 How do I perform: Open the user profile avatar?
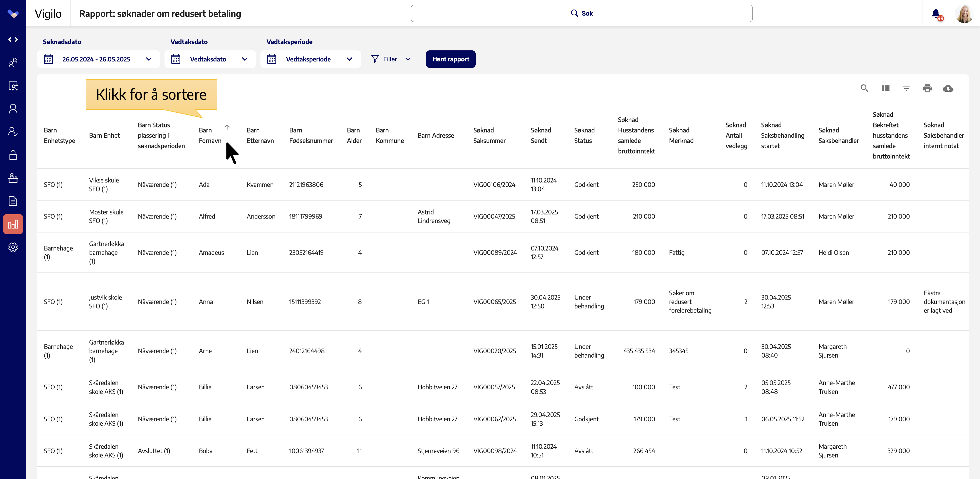point(964,14)
